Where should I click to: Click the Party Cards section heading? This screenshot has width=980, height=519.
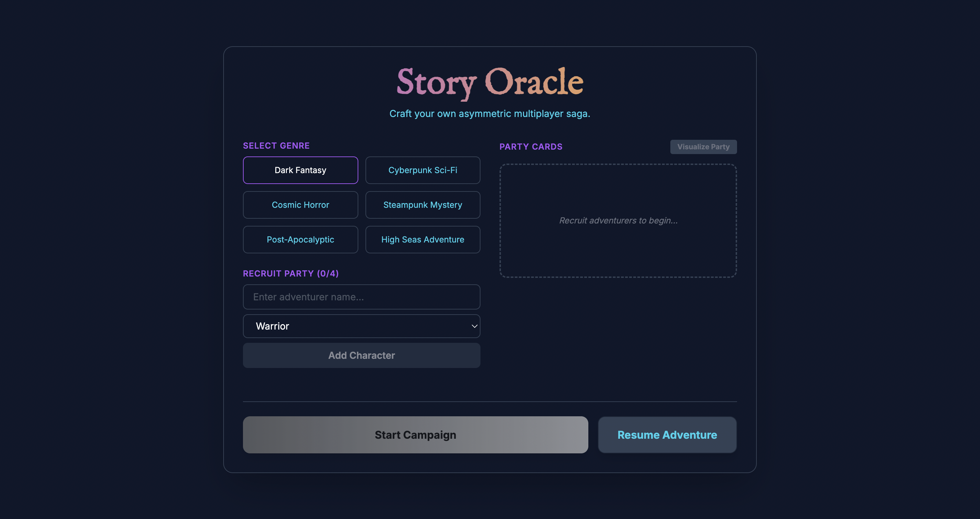tap(531, 147)
